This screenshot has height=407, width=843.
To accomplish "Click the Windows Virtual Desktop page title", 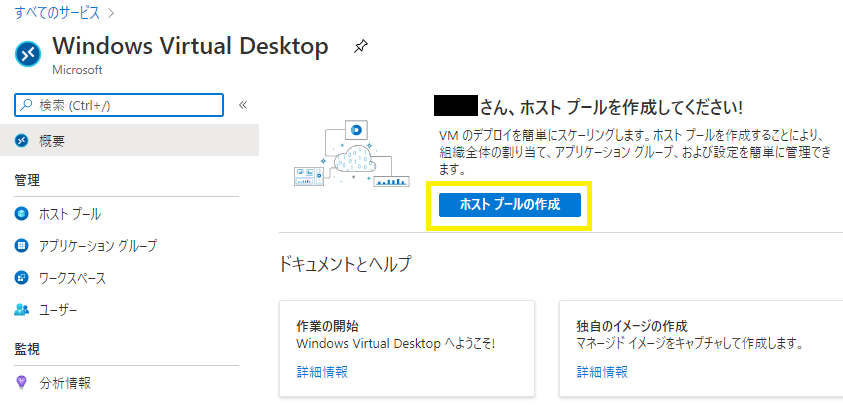I will (190, 46).
